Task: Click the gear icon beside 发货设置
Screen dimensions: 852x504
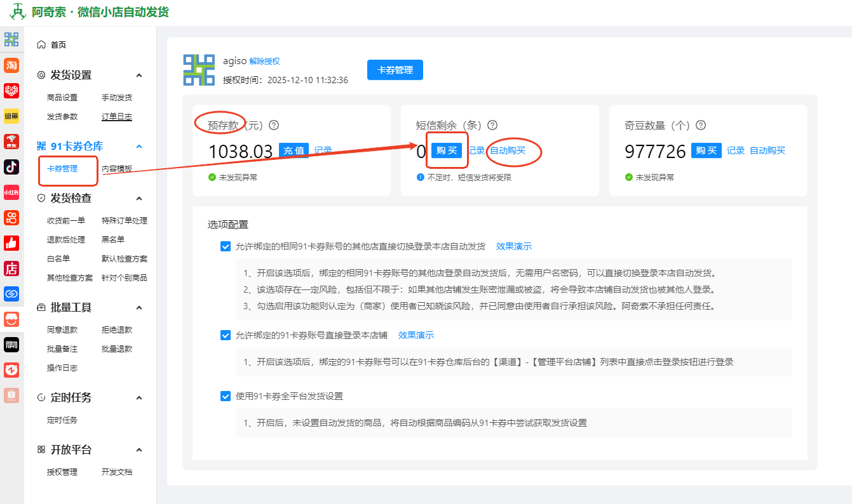Action: coord(41,75)
